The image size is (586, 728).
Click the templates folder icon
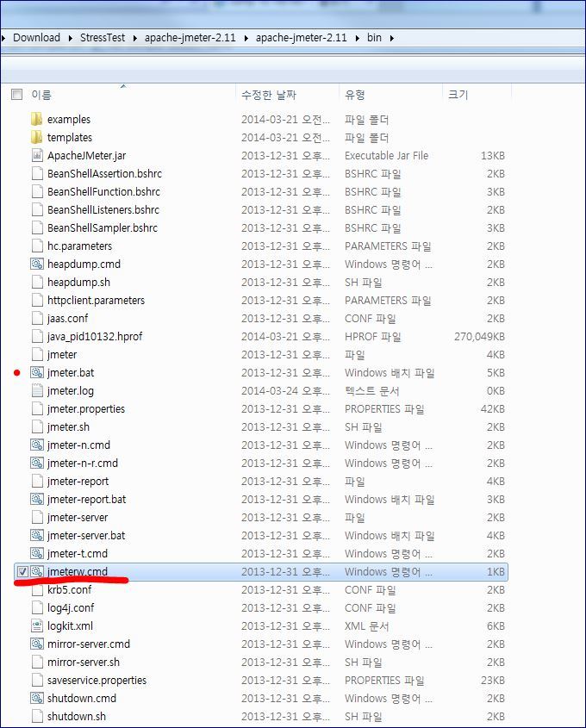(37, 138)
